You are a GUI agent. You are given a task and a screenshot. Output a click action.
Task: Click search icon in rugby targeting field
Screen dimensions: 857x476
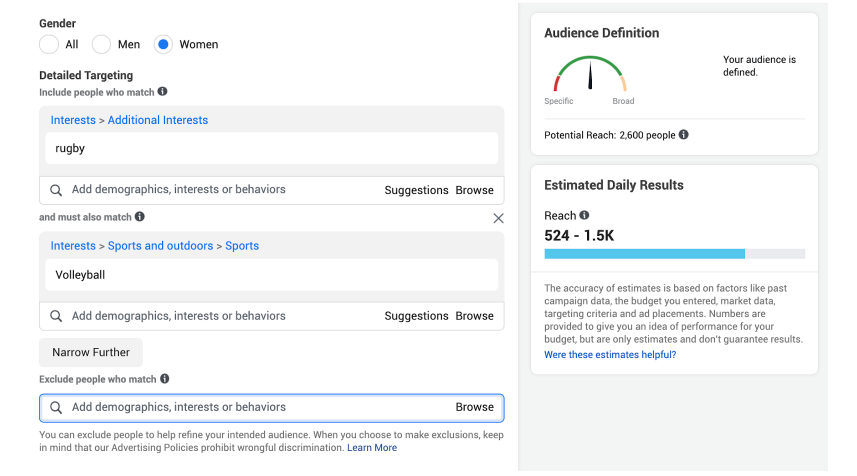(x=56, y=190)
